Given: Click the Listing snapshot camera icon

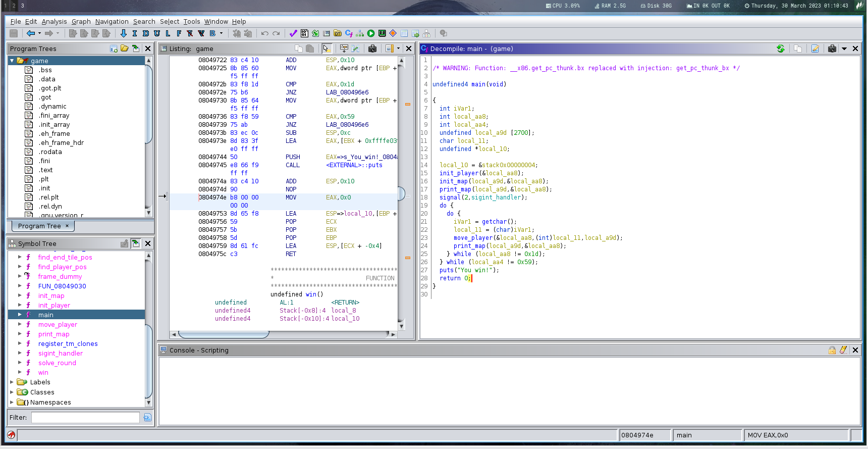Looking at the screenshot, I should (372, 48).
